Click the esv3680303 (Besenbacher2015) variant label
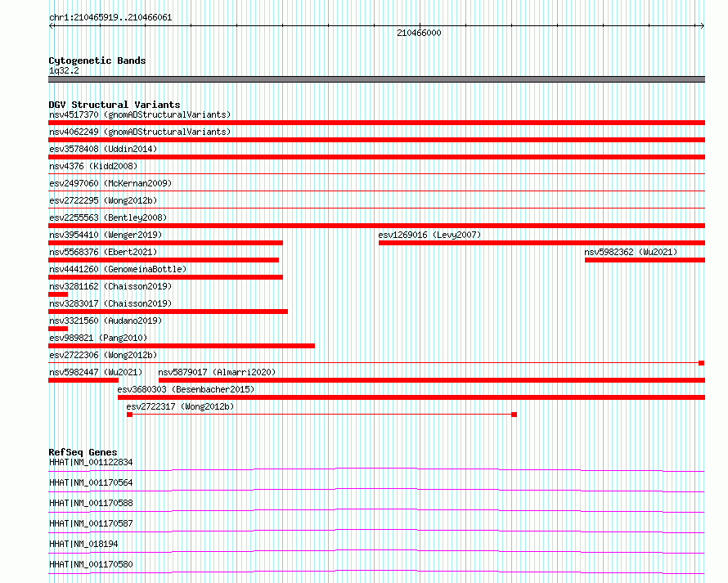This screenshot has width=728, height=583. (186, 389)
